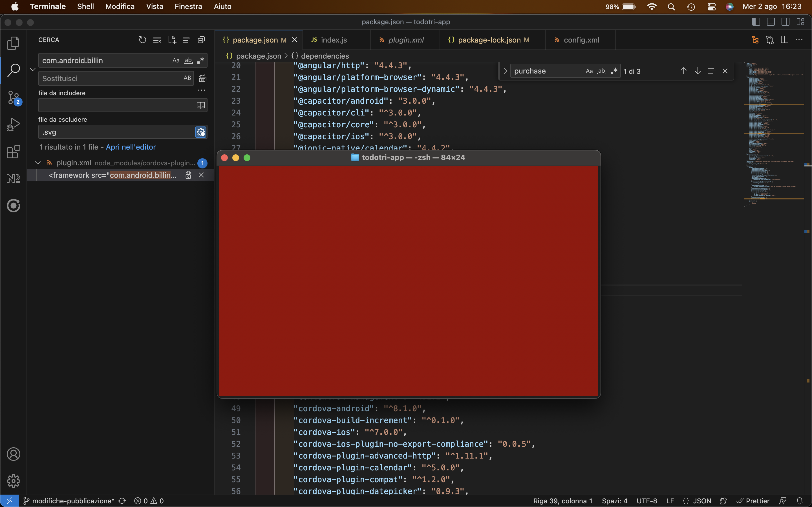The width and height of the screenshot is (812, 507).
Task: Collapse the replace field toggle chevron
Action: pos(32,69)
